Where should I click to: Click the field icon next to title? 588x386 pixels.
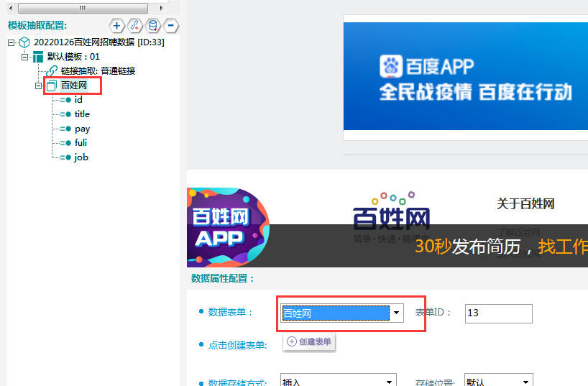click(65, 114)
